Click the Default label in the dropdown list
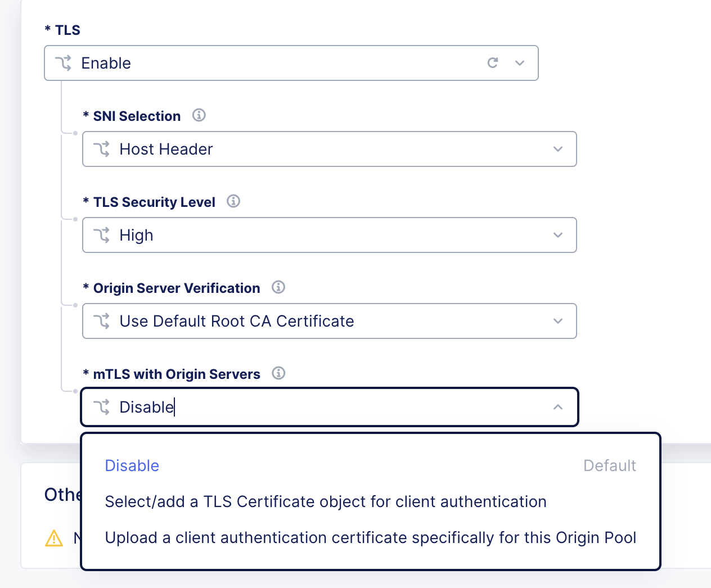Screen dimensions: 711x588 click(x=609, y=465)
